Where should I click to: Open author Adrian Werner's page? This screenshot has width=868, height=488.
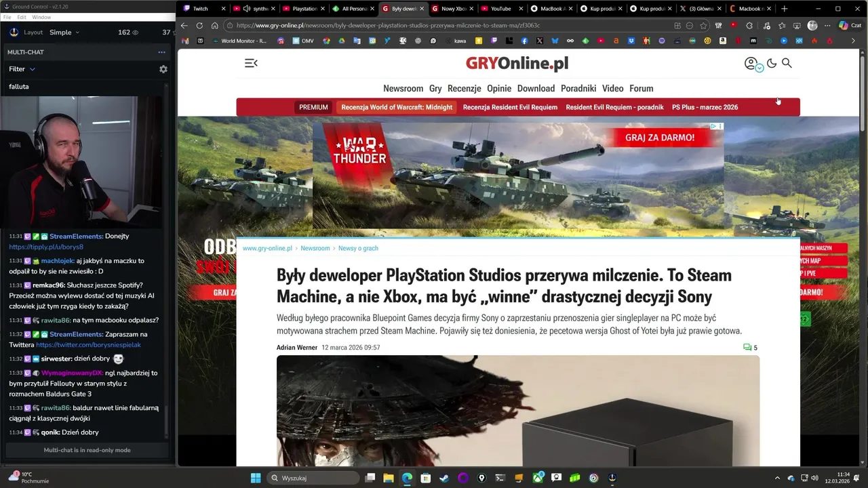[297, 348]
